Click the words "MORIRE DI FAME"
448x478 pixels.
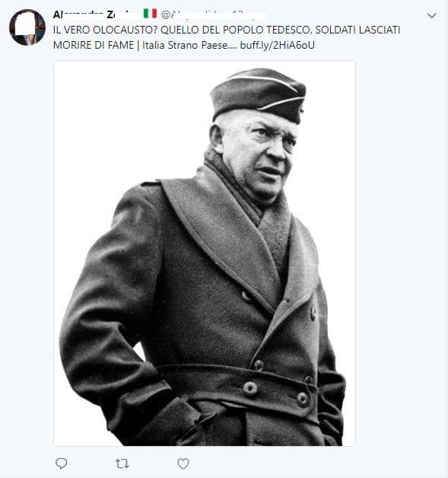point(94,45)
